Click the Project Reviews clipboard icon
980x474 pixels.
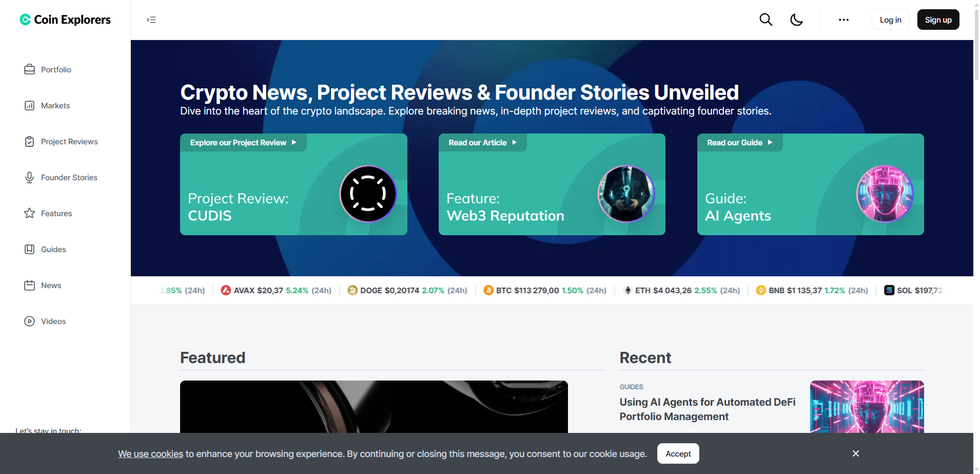click(x=30, y=141)
